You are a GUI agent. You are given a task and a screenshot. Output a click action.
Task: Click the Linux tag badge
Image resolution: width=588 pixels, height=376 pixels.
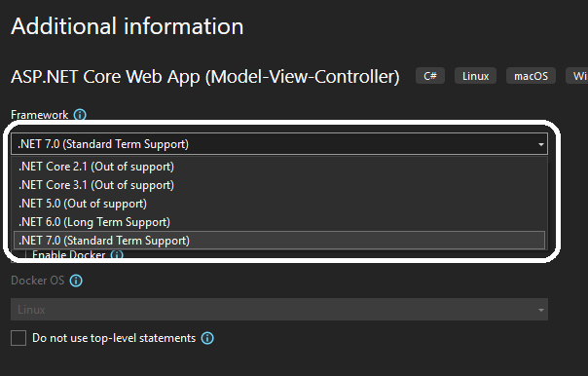click(x=475, y=76)
